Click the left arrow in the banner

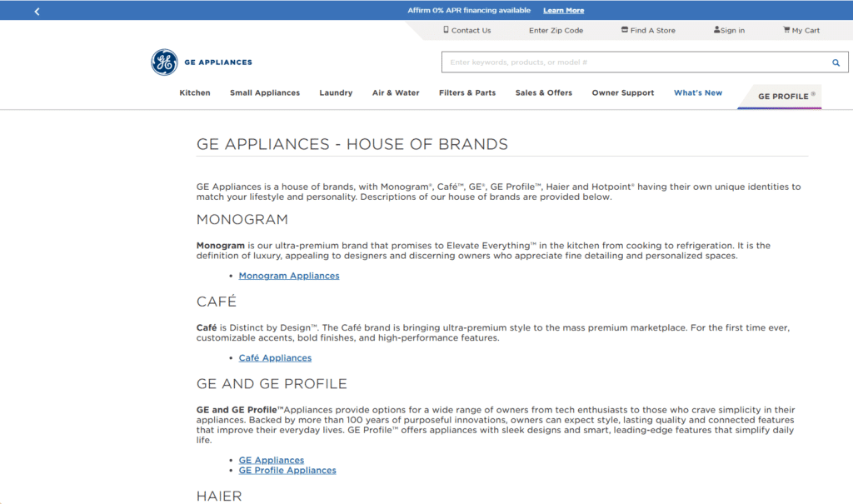click(37, 11)
